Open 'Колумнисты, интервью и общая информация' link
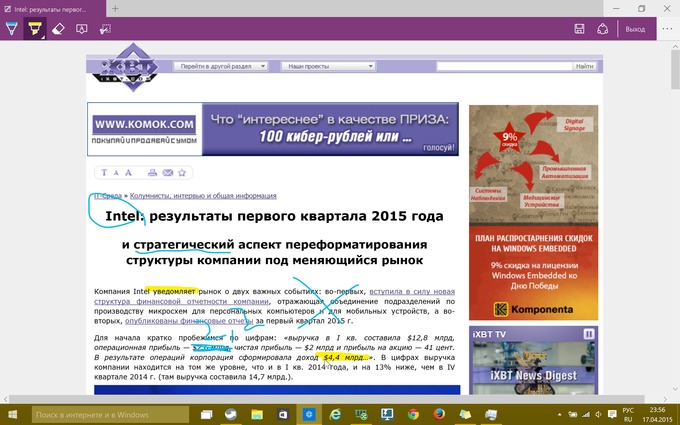 point(203,196)
